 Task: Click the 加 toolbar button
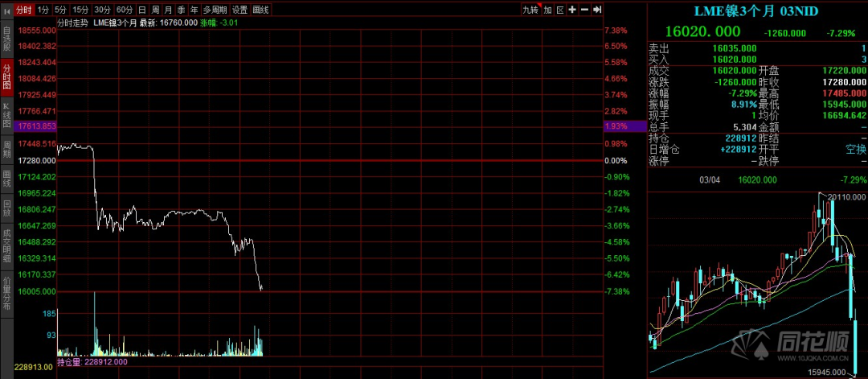click(x=547, y=10)
